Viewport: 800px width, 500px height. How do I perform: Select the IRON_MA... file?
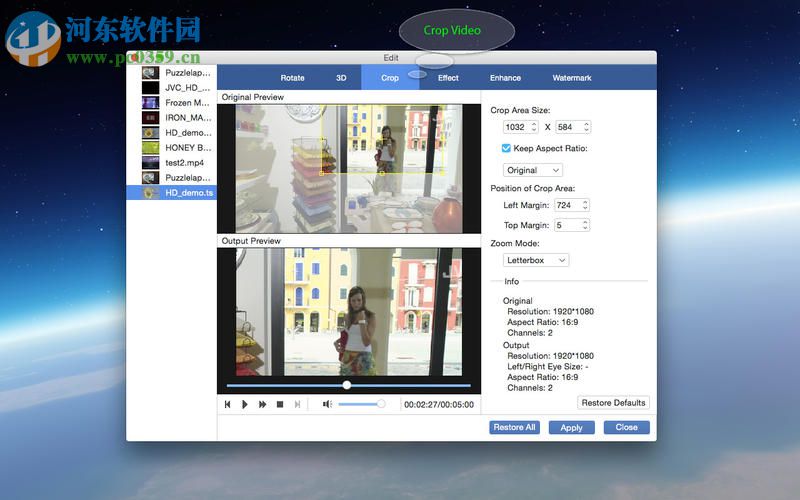(x=171, y=117)
